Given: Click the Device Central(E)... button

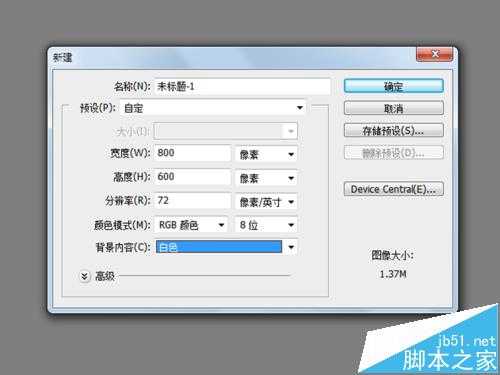Looking at the screenshot, I should pos(394,189).
